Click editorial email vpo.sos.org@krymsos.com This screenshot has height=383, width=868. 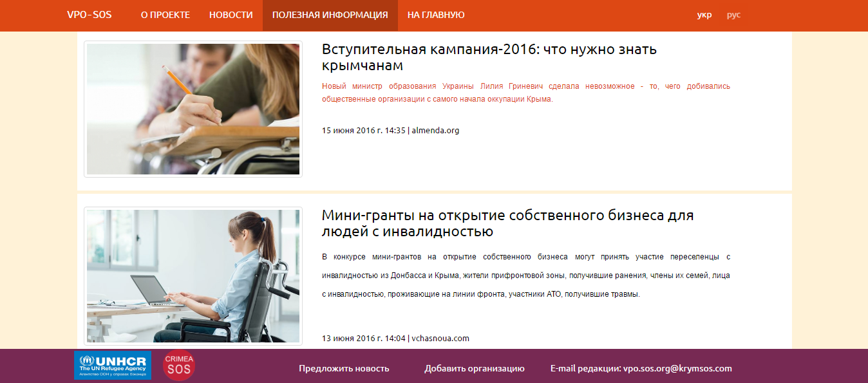[677, 368]
